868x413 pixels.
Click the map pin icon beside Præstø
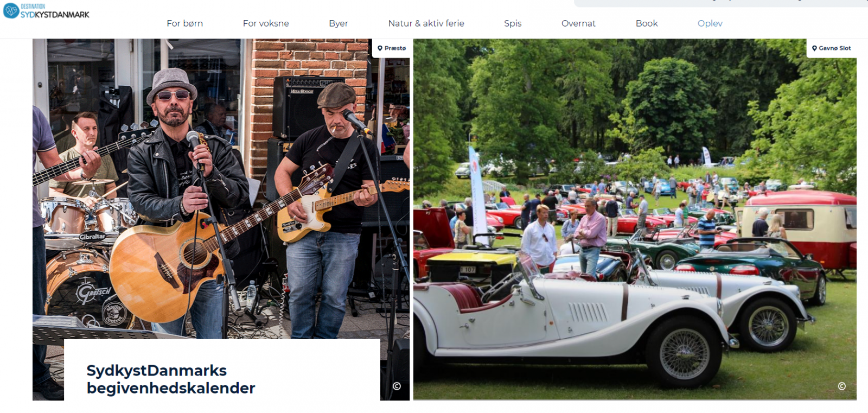[x=380, y=48]
